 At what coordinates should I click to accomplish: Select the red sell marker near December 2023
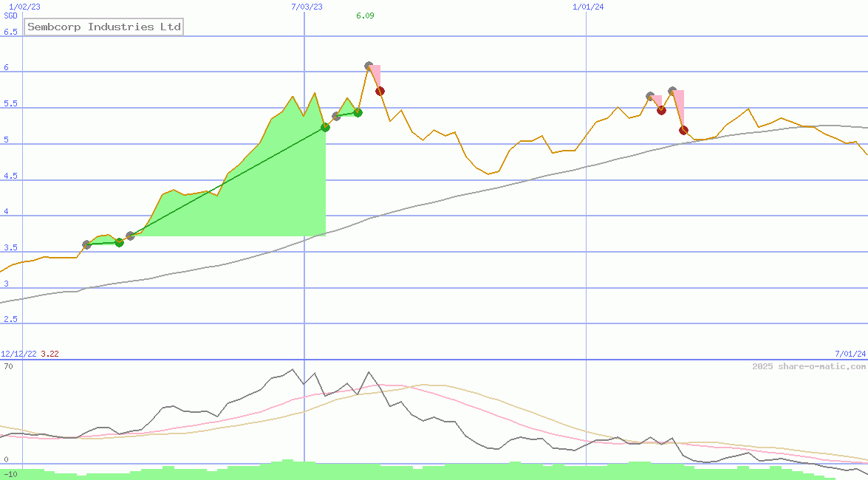(x=661, y=110)
